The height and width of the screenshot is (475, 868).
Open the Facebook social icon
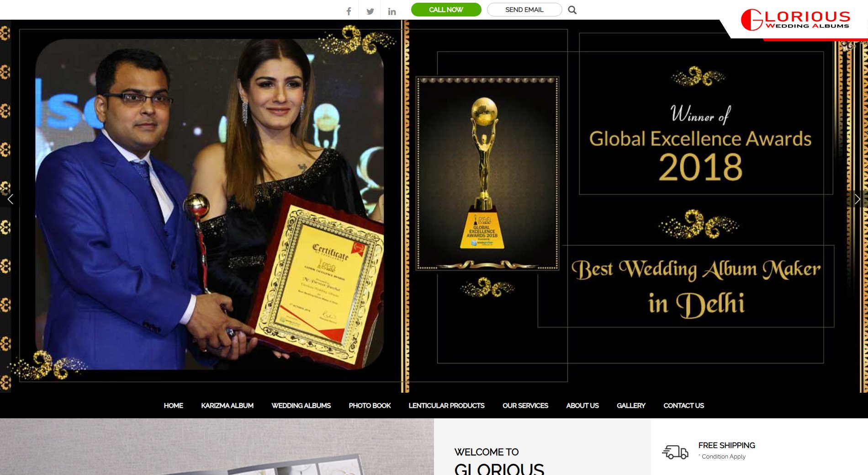(349, 11)
